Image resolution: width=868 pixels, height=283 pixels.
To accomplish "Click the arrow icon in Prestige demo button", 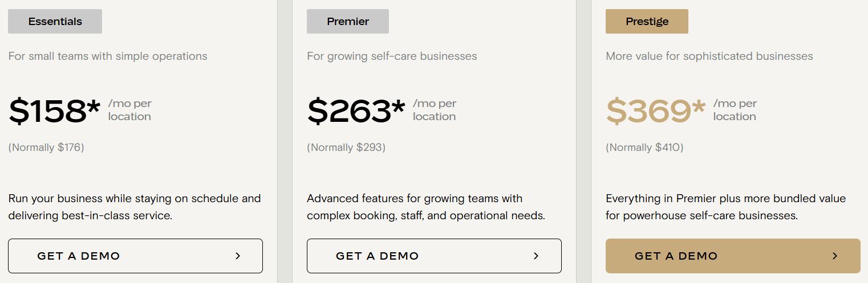I will click(835, 256).
